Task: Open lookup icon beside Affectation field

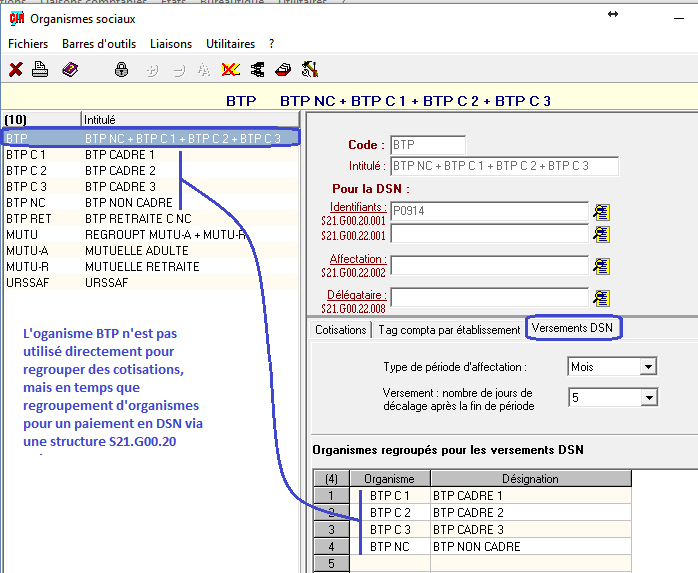Action: [x=601, y=266]
